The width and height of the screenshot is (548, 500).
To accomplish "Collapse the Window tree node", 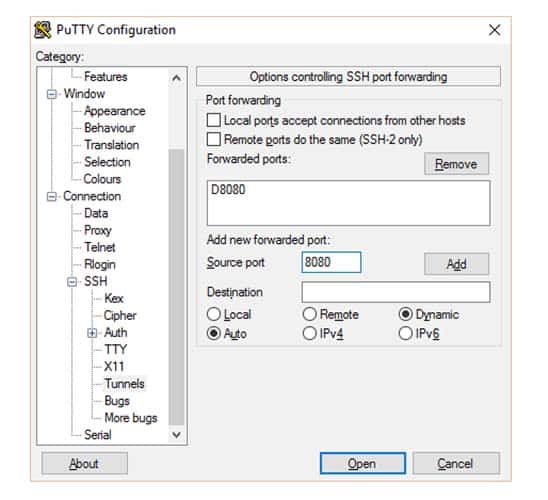I will pyautogui.click(x=52, y=94).
